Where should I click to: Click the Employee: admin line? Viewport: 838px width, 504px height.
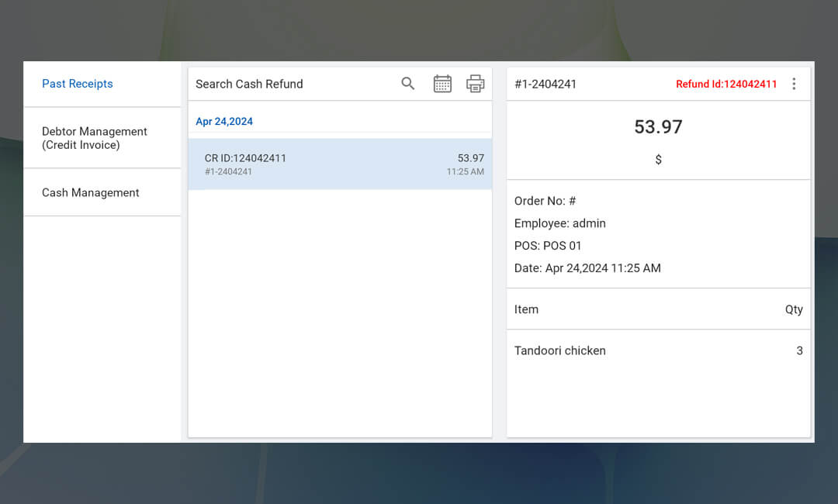coord(559,223)
